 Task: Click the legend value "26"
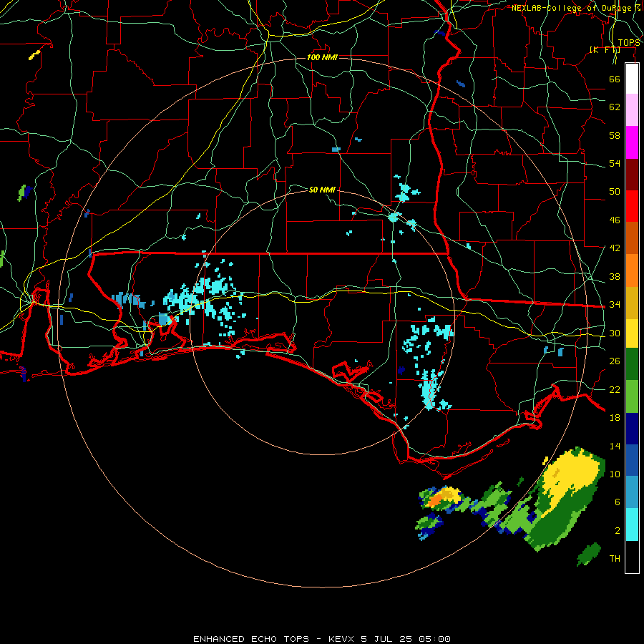coord(615,361)
